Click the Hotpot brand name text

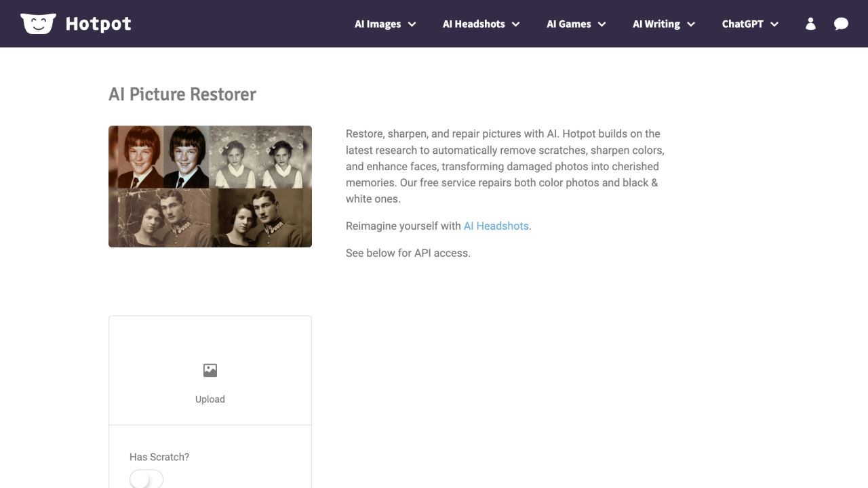pos(98,24)
